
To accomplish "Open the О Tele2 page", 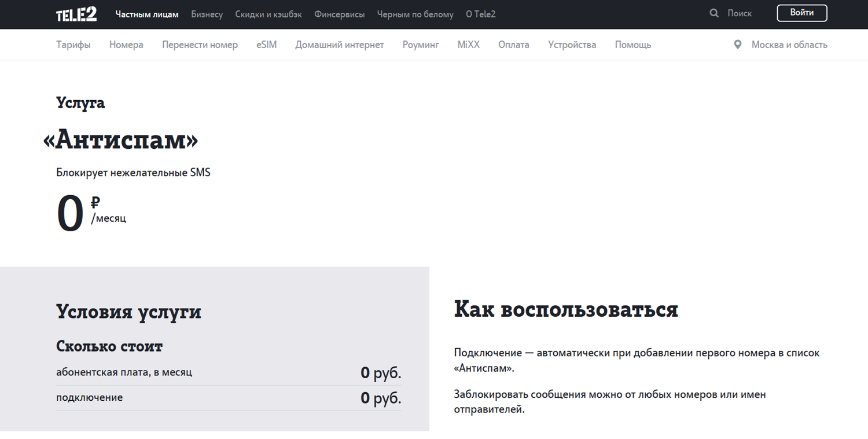I will (481, 14).
